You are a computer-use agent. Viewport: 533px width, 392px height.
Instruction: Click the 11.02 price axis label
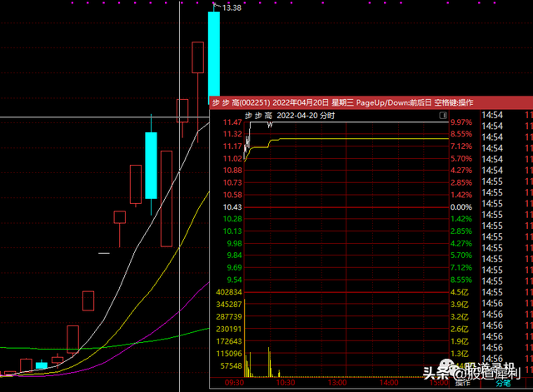pyautogui.click(x=232, y=159)
